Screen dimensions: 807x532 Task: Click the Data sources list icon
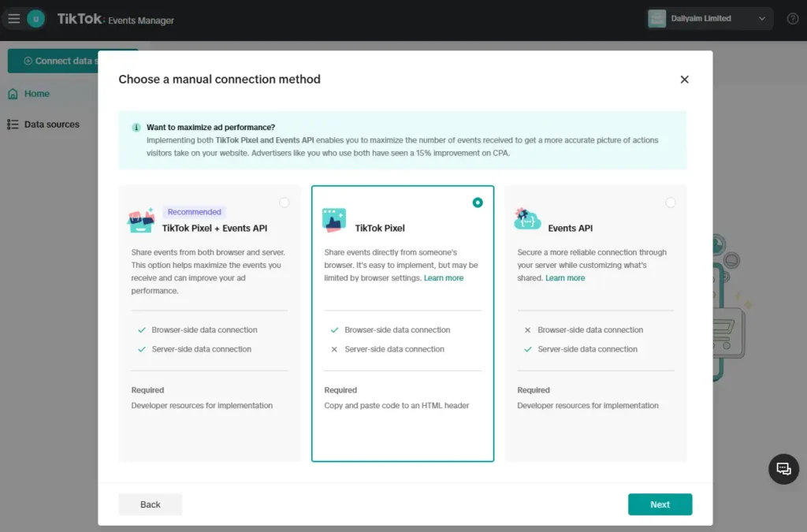tap(13, 124)
